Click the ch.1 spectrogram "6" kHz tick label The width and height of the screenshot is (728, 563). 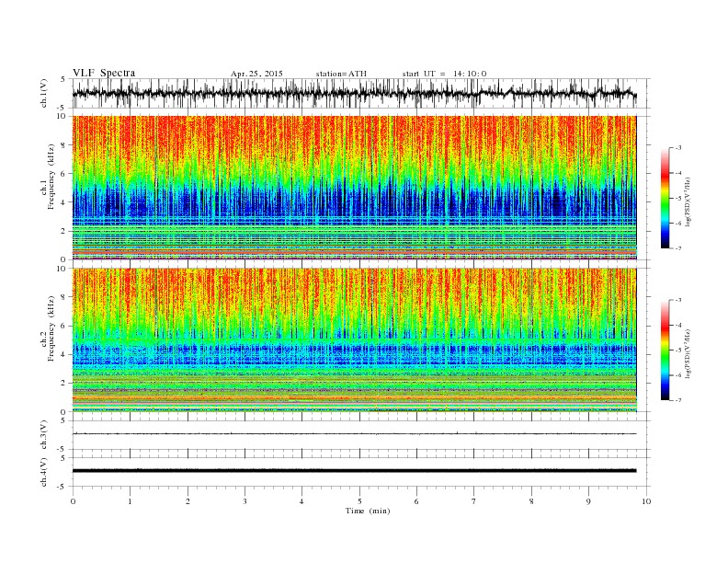[63, 174]
